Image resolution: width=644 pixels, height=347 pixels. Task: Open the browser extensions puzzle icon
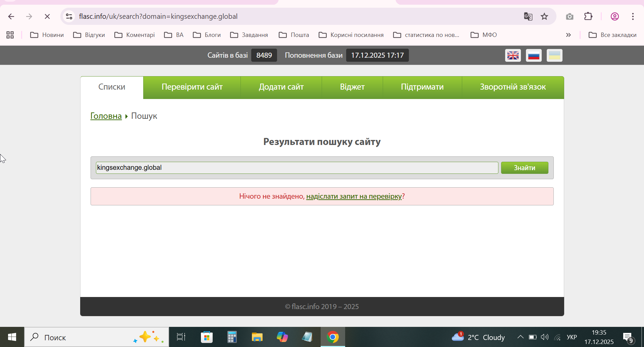click(588, 16)
